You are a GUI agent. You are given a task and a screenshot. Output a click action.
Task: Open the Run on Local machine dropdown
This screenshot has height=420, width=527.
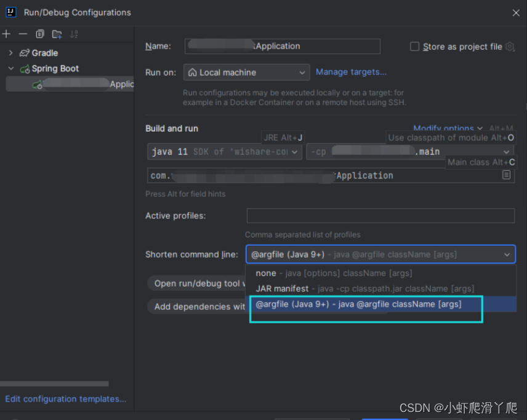(247, 72)
